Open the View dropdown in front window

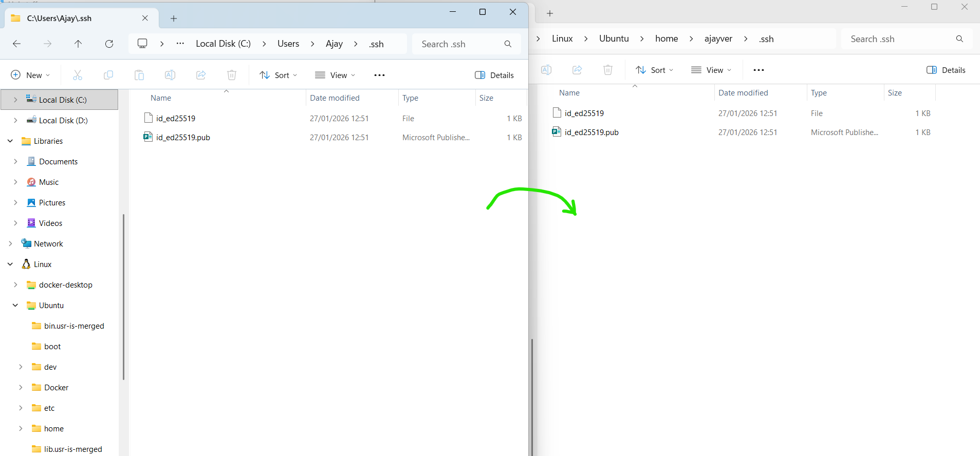(x=335, y=75)
